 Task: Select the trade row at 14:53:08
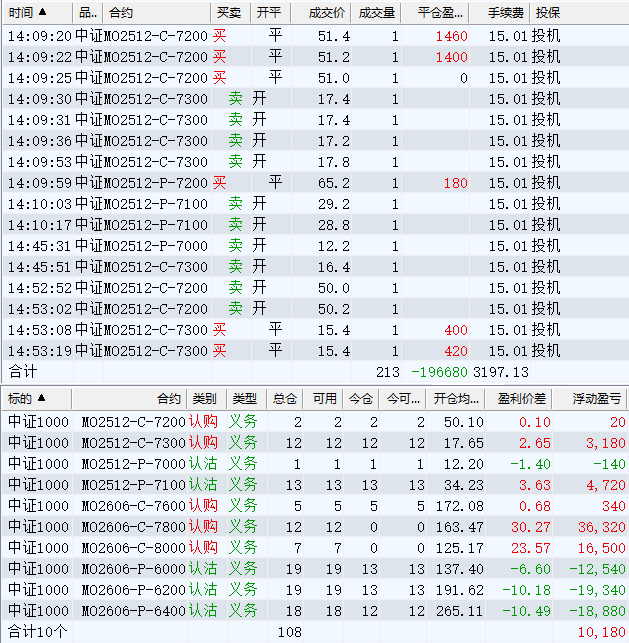click(316, 330)
